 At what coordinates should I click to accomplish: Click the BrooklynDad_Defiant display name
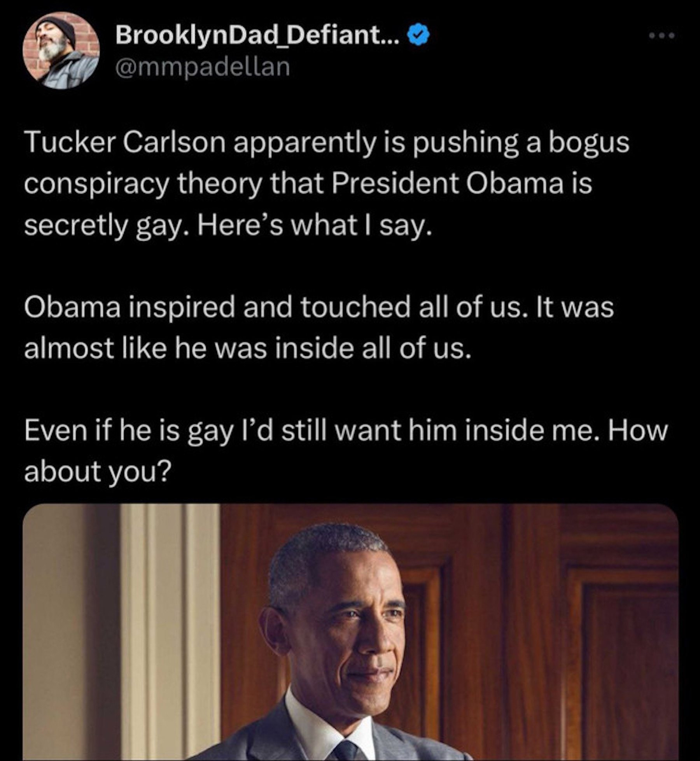tap(257, 36)
